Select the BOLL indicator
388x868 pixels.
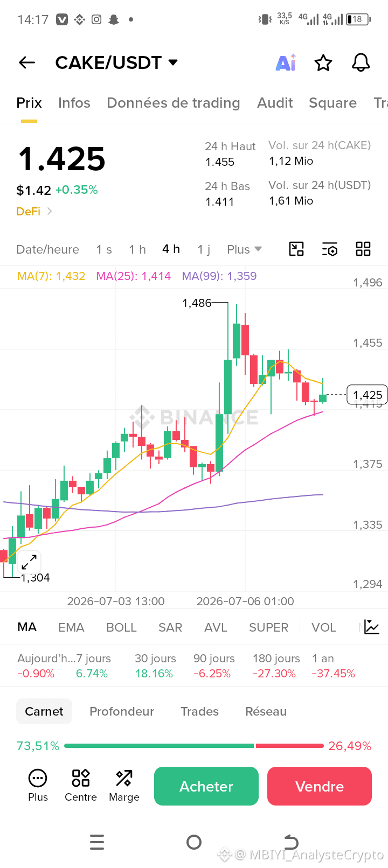pos(121,627)
